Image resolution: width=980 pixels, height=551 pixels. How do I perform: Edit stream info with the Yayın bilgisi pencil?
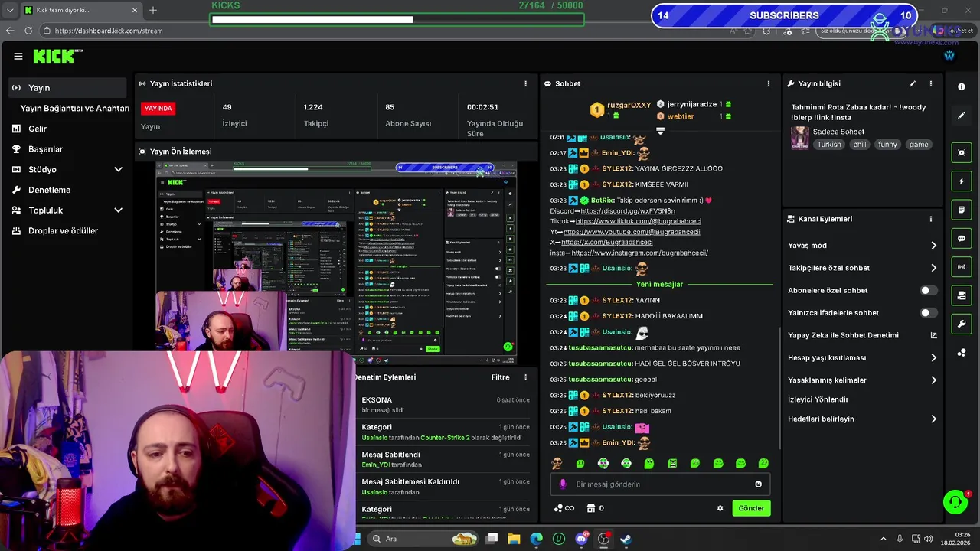click(x=913, y=83)
